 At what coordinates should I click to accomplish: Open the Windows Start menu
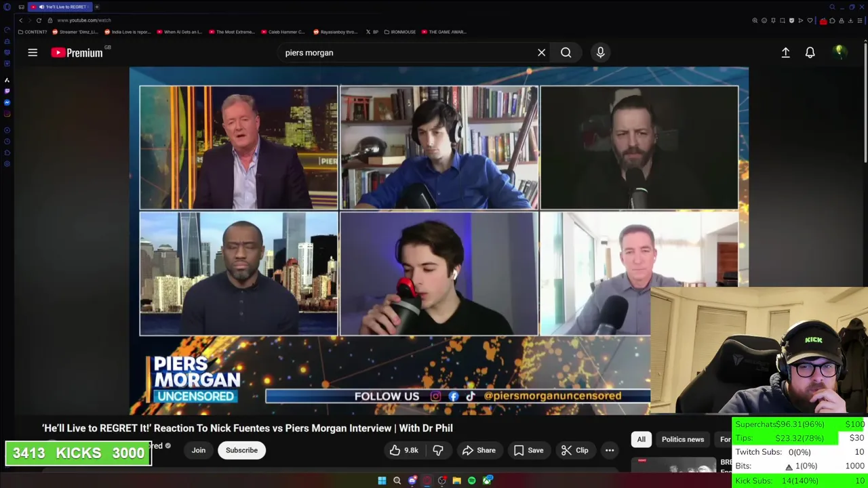382,481
